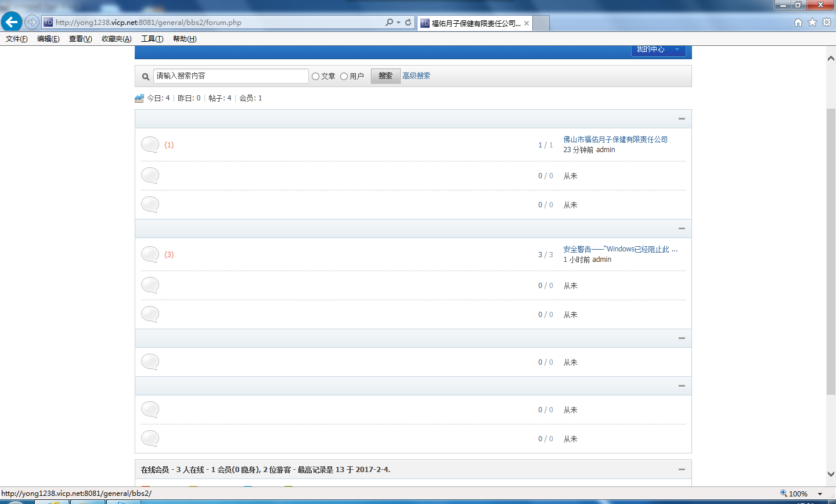The image size is (836, 504).
Task: Click the browser home icon
Action: [798, 22]
